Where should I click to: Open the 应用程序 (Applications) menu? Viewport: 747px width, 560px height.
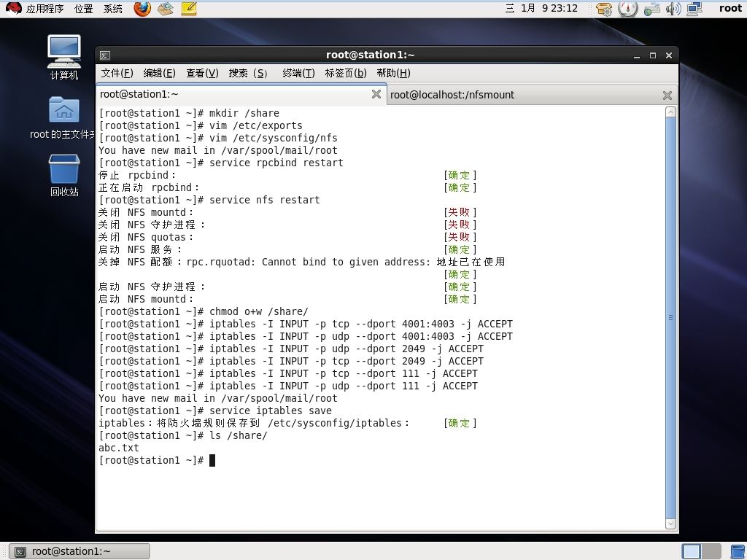tap(44, 9)
